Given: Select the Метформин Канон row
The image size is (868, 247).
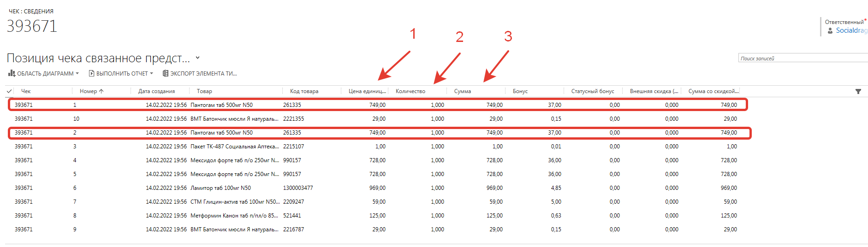Looking at the screenshot, I should [234, 216].
